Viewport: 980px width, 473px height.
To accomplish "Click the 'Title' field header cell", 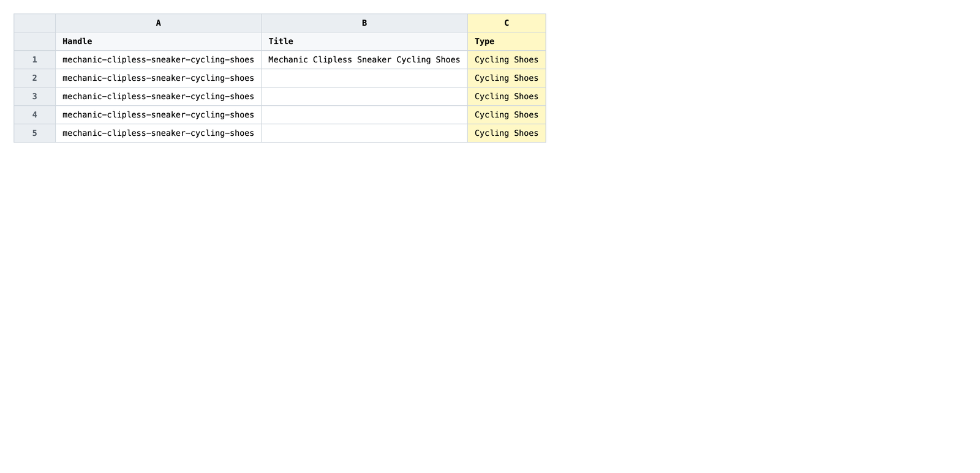I will [364, 42].
